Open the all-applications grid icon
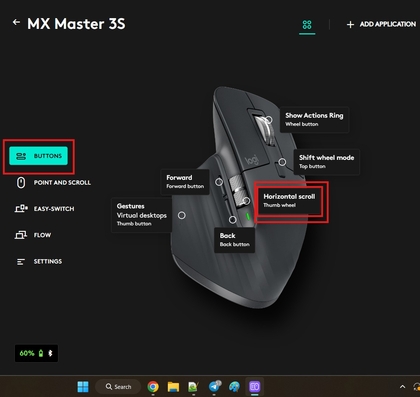This screenshot has width=420, height=397. (x=307, y=24)
